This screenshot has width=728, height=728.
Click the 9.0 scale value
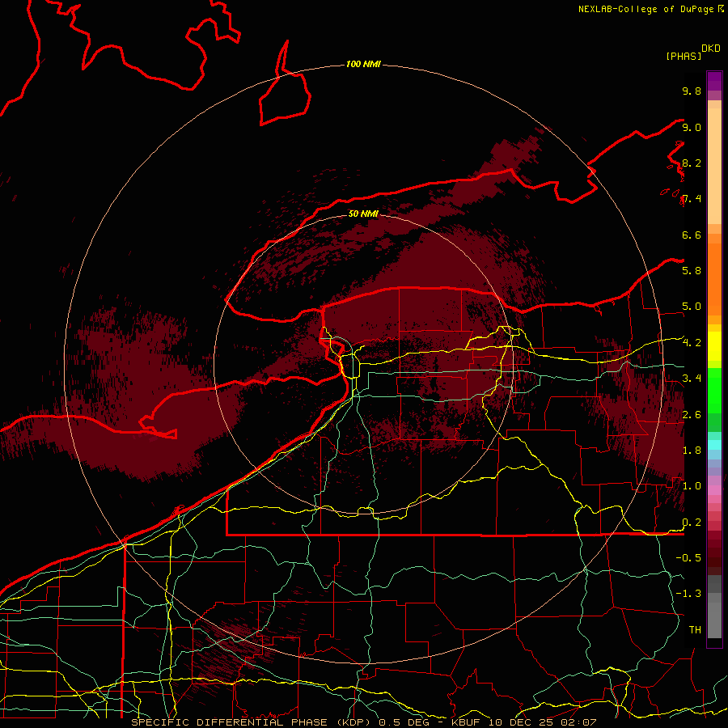(692, 127)
